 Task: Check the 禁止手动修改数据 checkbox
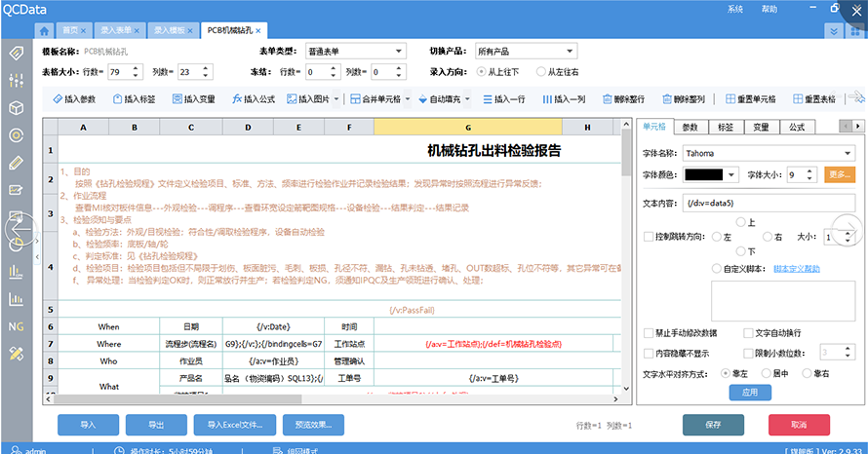click(650, 333)
